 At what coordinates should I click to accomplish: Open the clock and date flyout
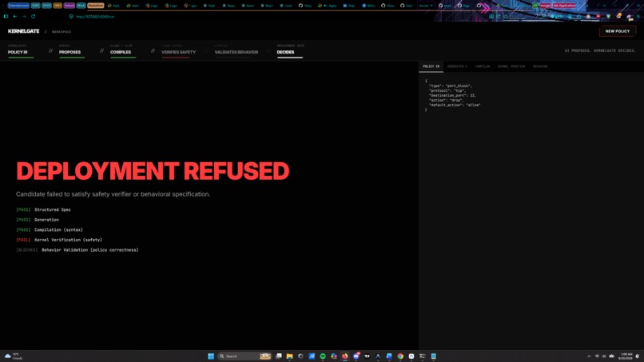point(626,356)
